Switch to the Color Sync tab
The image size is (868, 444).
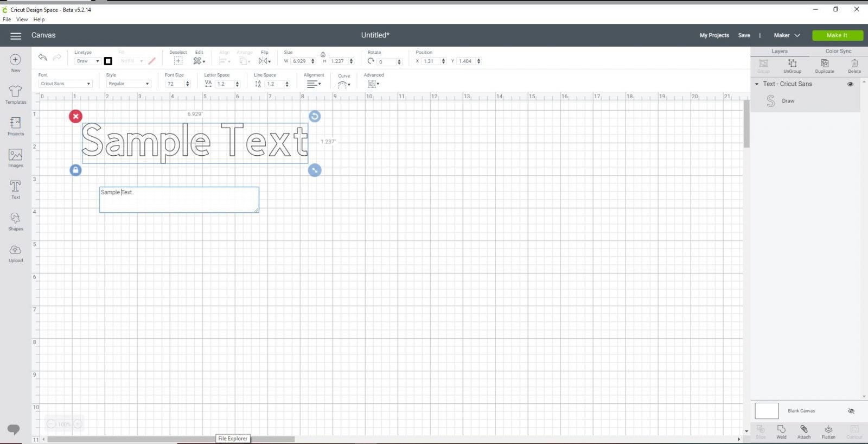[x=838, y=51]
